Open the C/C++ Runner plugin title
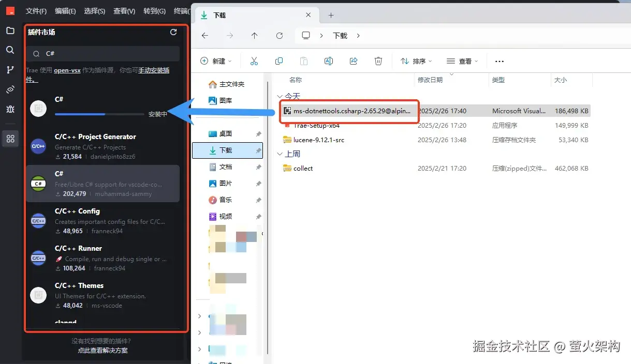Screen dimensions: 631x364 coord(78,248)
